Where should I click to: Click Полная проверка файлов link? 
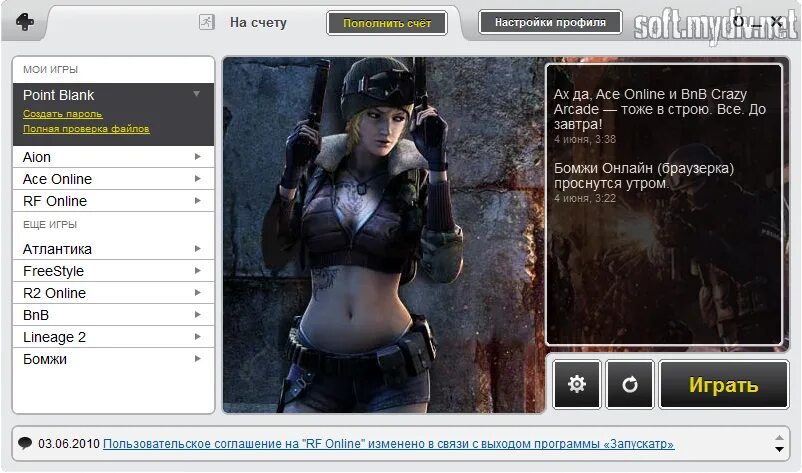pyautogui.click(x=86, y=128)
